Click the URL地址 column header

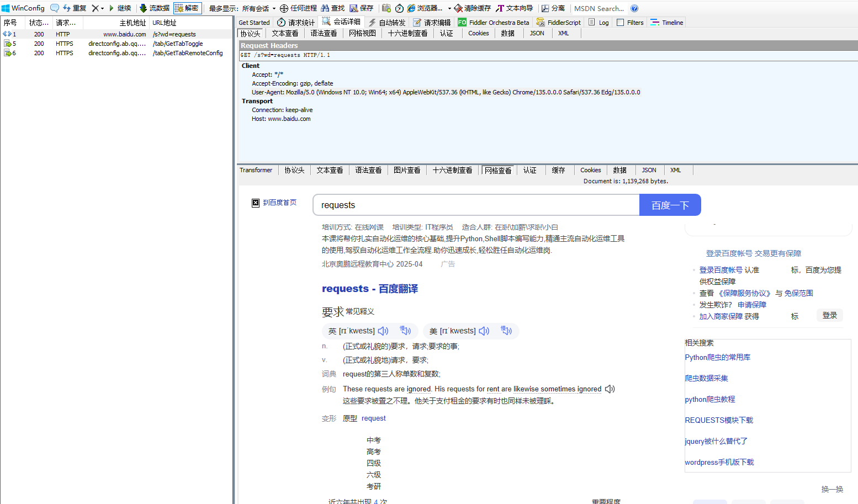pos(190,23)
